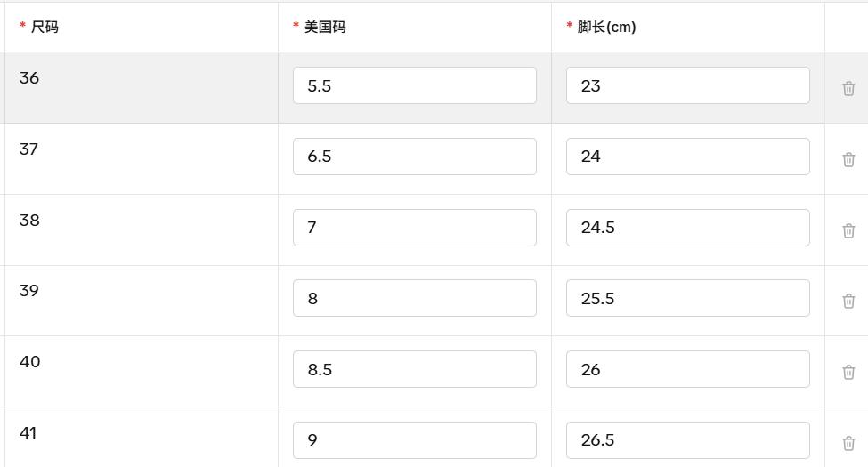This screenshot has width=868, height=467.
Task: Click US size input for size 41
Action: click(x=414, y=440)
